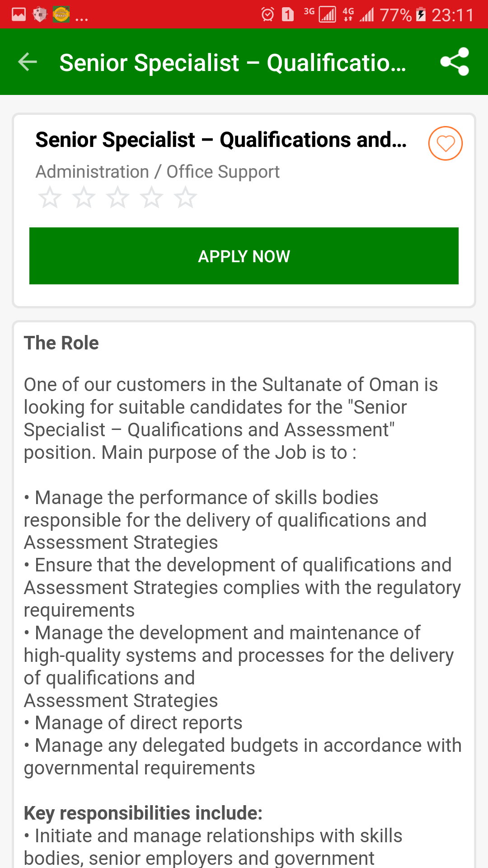Rate job with the third star
This screenshot has width=488, height=868.
tap(117, 198)
